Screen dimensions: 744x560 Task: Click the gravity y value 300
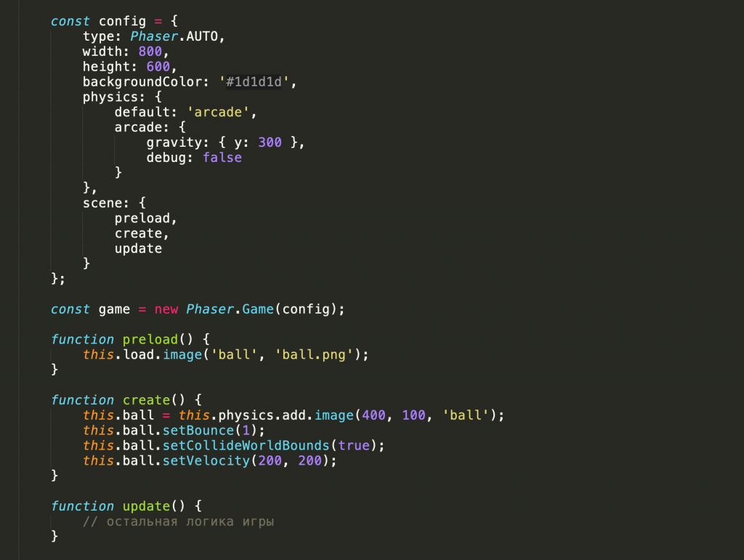pos(270,143)
